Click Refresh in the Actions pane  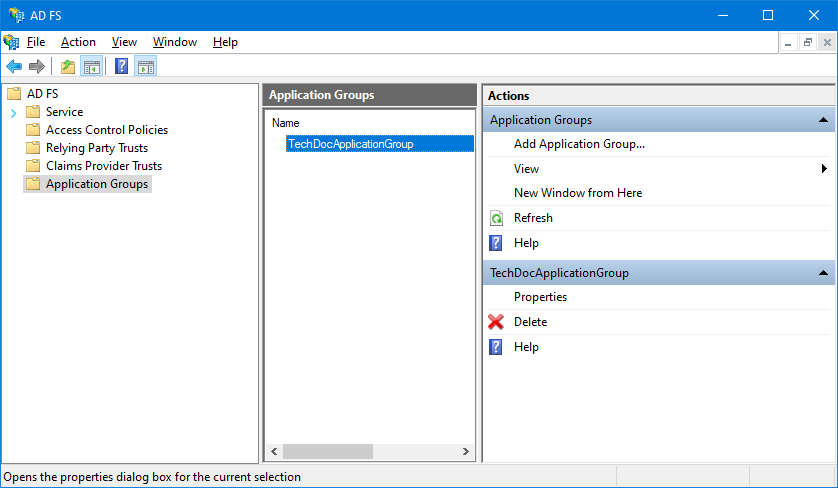coord(533,218)
